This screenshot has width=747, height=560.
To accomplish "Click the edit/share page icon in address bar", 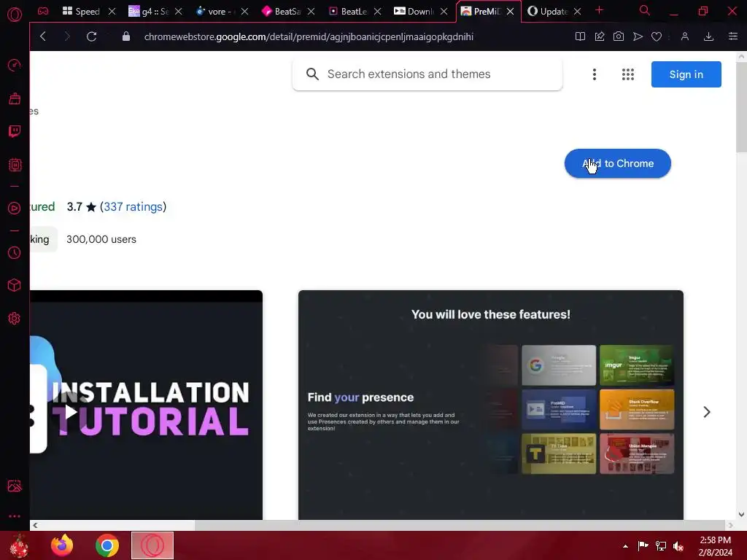I will click(x=600, y=36).
